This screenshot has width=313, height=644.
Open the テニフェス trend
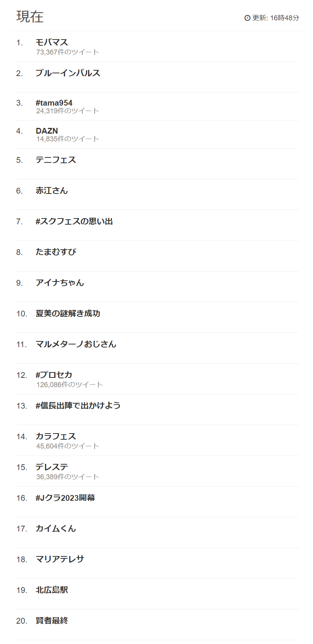point(56,160)
